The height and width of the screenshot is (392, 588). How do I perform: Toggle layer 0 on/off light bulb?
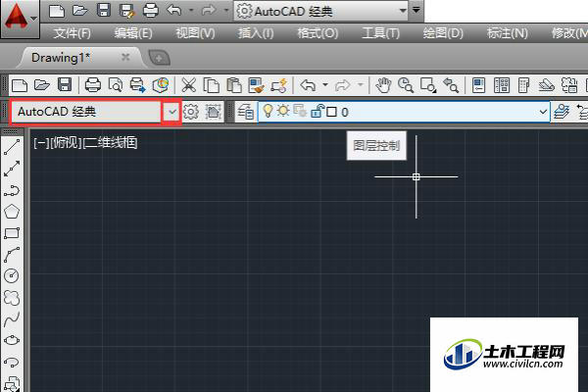point(268,111)
